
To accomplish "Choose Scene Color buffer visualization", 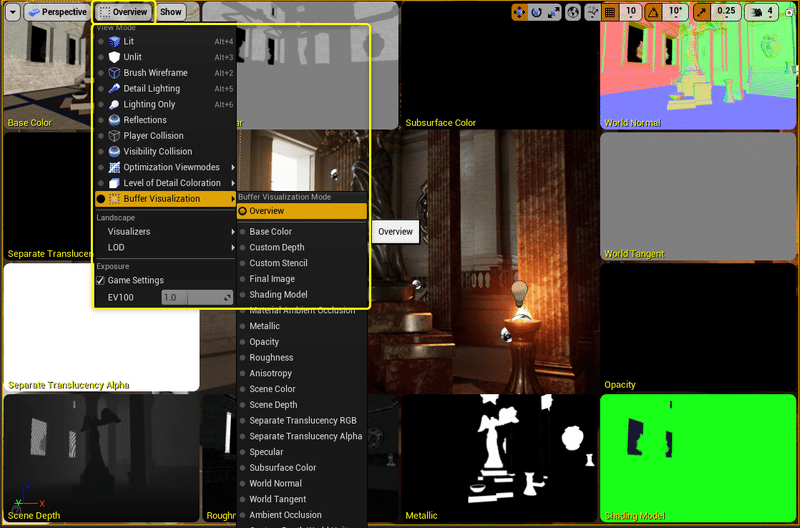I will click(302, 389).
